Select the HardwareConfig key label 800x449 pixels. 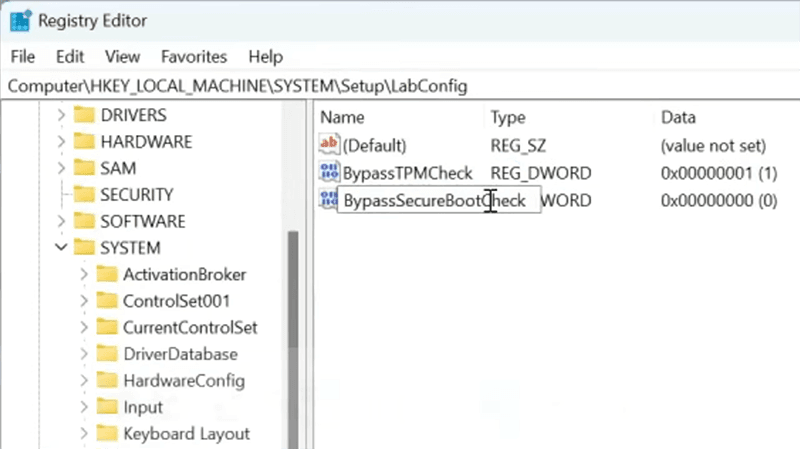[x=184, y=381]
